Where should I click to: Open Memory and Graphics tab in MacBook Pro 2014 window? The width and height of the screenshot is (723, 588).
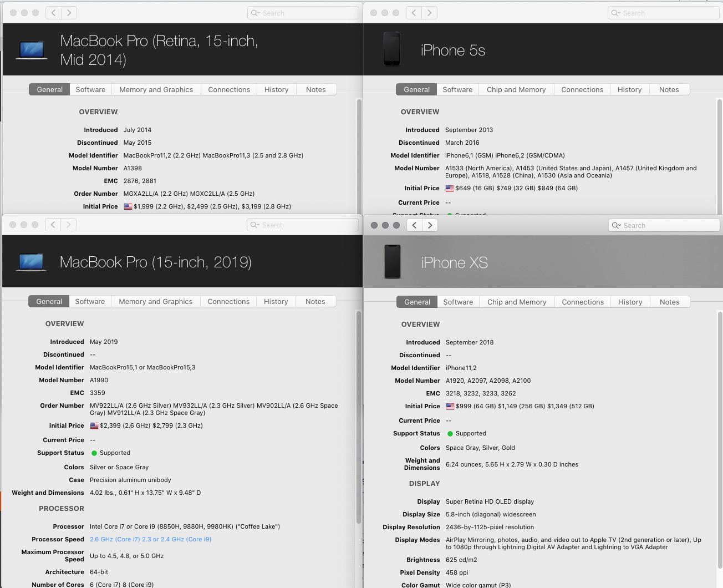(156, 89)
